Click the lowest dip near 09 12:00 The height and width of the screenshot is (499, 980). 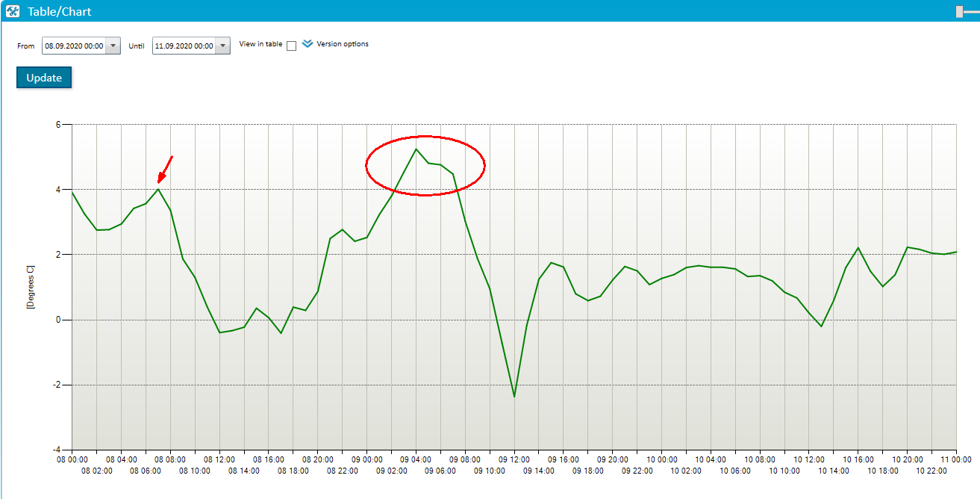click(x=514, y=395)
